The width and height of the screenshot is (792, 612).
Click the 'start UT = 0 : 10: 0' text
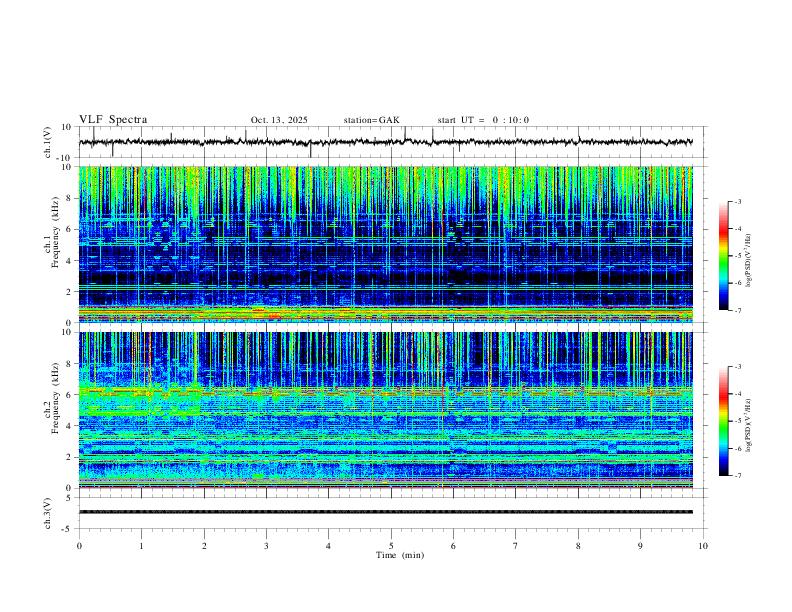point(483,120)
